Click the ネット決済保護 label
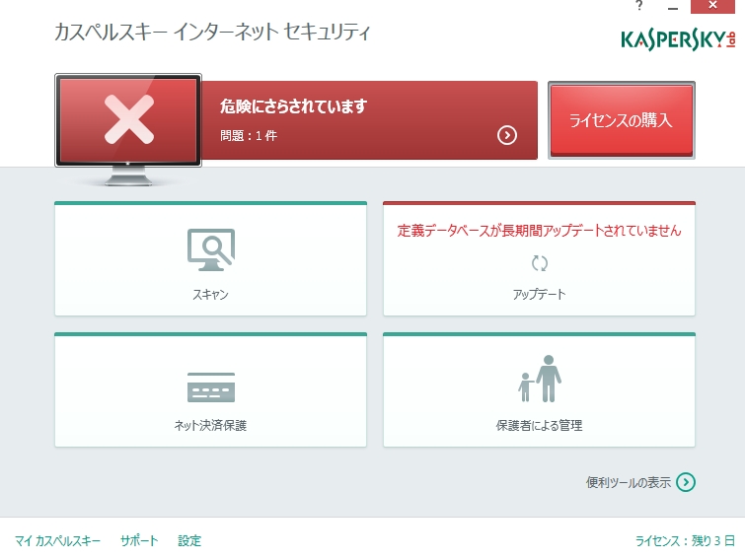745x560 pixels. point(210,425)
